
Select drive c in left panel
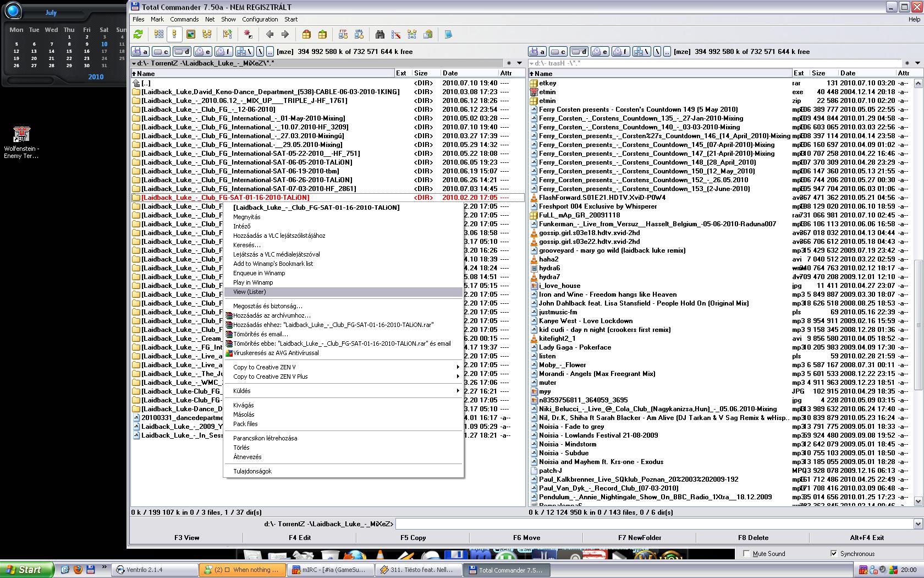(161, 52)
